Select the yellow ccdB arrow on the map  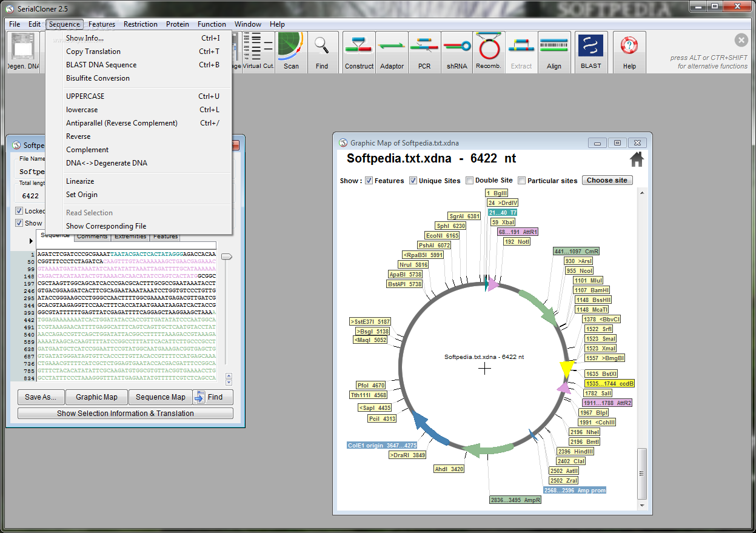pos(567,369)
